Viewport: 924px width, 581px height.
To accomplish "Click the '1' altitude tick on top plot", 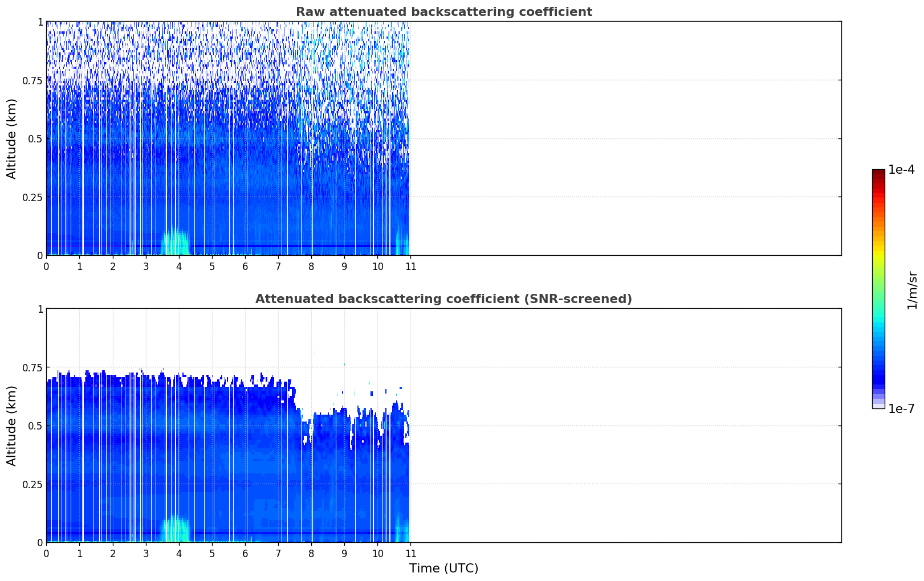I will (x=40, y=22).
